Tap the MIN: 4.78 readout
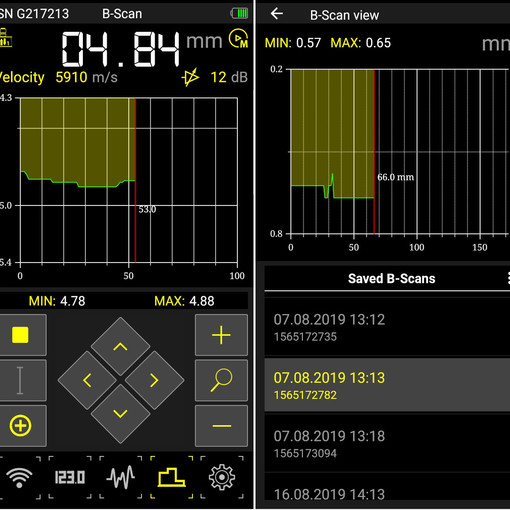Image resolution: width=510 pixels, height=510 pixels. (x=57, y=301)
